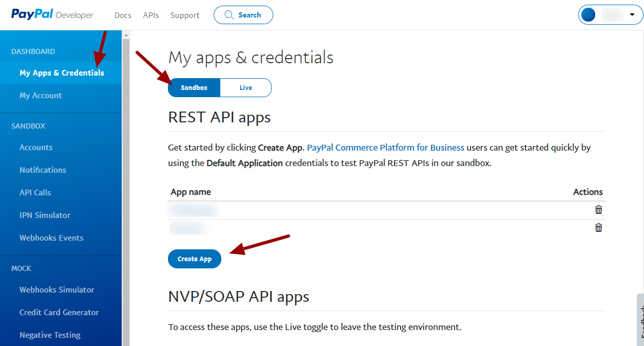Click the magnifier icon in Search
Viewport: 644px width, 346px height.
click(230, 15)
